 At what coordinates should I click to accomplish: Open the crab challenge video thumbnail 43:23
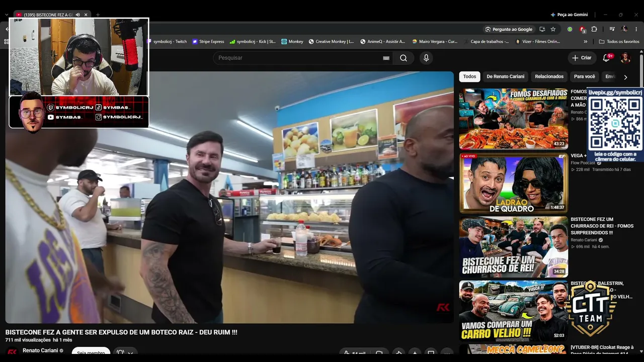[x=513, y=119]
